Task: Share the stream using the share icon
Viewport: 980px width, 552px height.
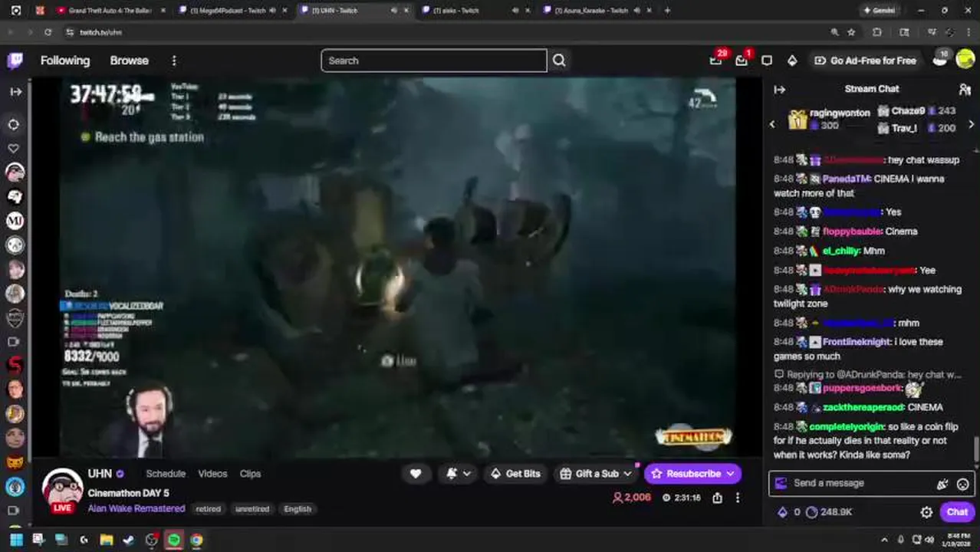Action: pos(717,498)
